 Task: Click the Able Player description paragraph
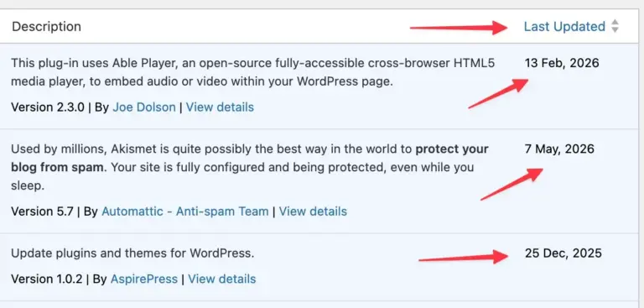[253, 72]
